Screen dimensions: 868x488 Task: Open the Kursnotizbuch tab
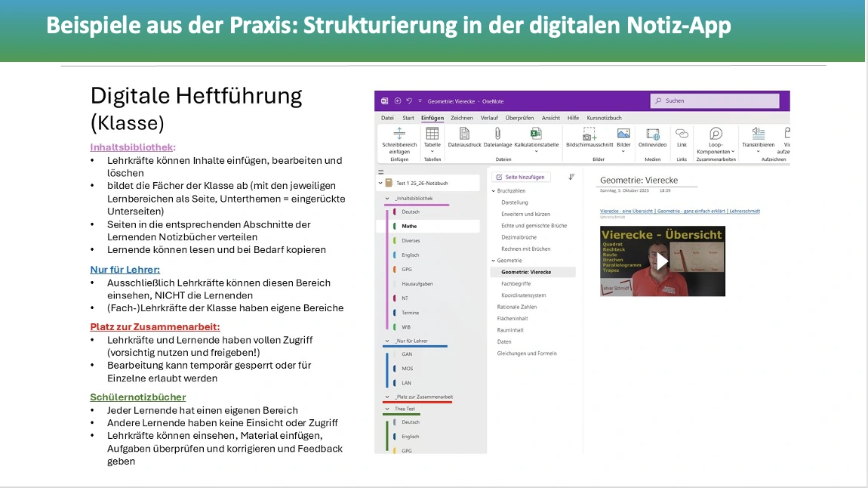(x=604, y=118)
